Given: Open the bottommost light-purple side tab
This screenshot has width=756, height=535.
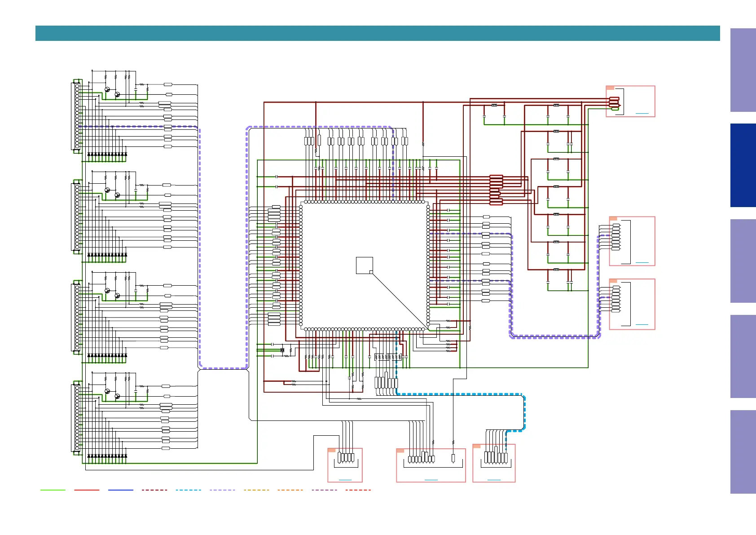Looking at the screenshot, I should point(743,452).
